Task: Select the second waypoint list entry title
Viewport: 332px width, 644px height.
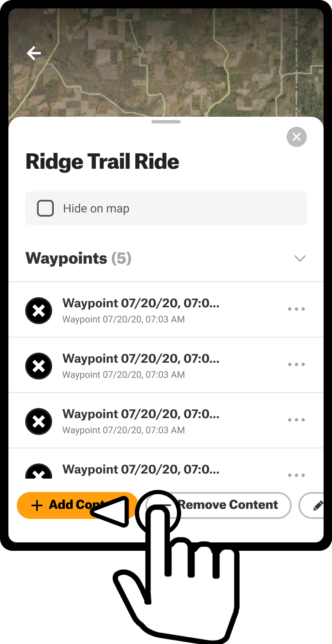Action: [x=140, y=359]
